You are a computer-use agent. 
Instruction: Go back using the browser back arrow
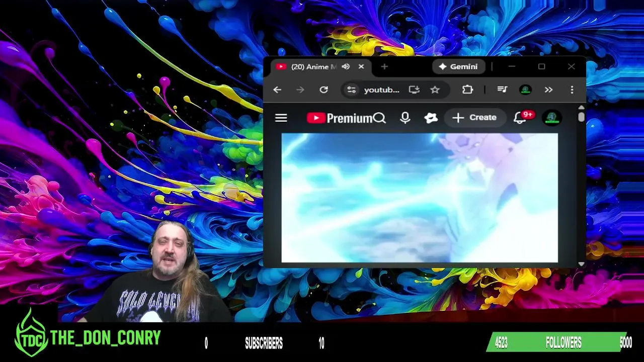(x=277, y=89)
